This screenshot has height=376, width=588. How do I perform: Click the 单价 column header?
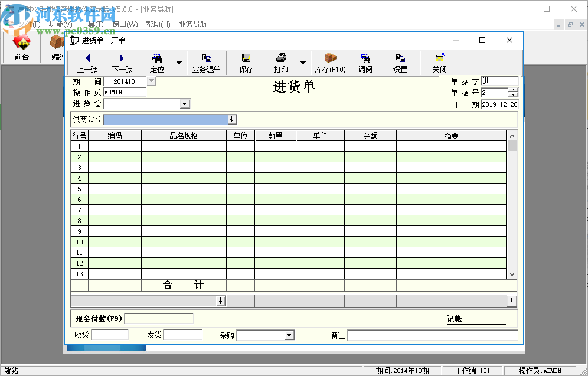(x=320, y=136)
